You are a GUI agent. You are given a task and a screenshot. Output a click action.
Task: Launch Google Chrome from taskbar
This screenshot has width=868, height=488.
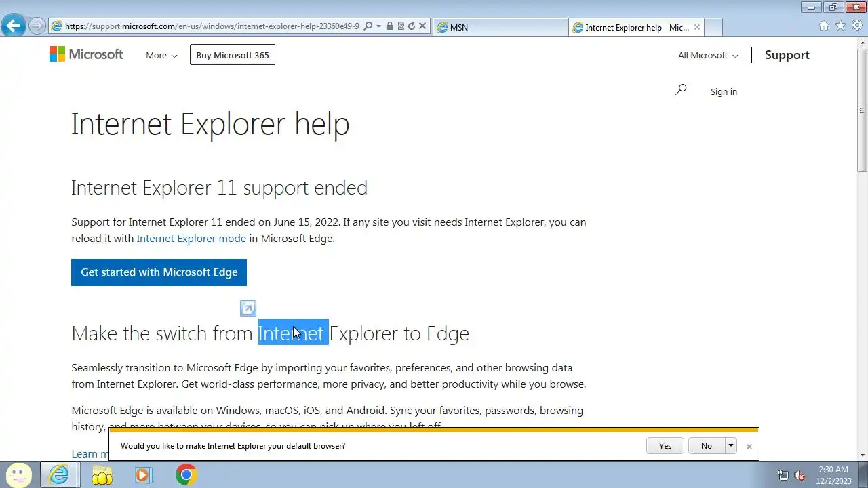(186, 474)
